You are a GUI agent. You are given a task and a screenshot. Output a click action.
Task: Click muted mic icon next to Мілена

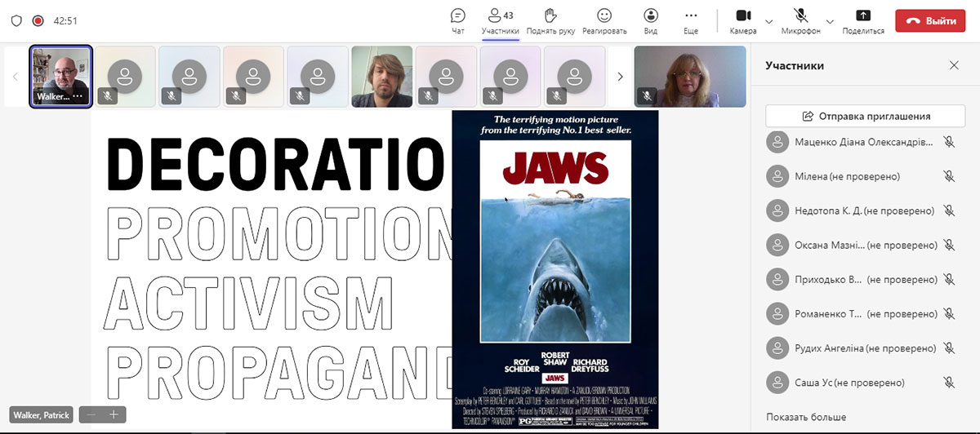[949, 176]
